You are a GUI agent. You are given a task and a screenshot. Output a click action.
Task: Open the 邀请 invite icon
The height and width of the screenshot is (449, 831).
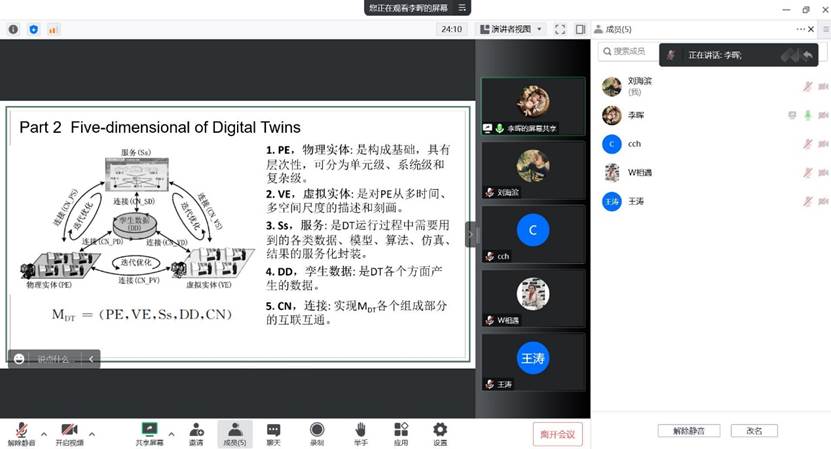click(196, 432)
